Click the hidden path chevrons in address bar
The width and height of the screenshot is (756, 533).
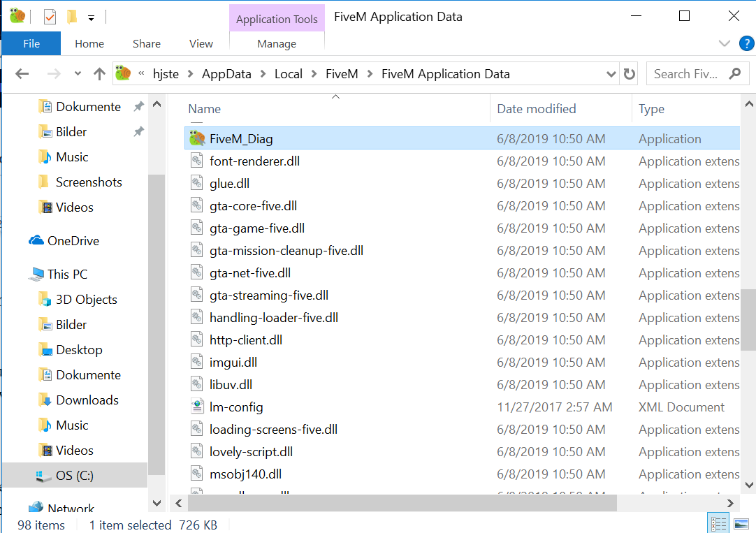click(141, 74)
